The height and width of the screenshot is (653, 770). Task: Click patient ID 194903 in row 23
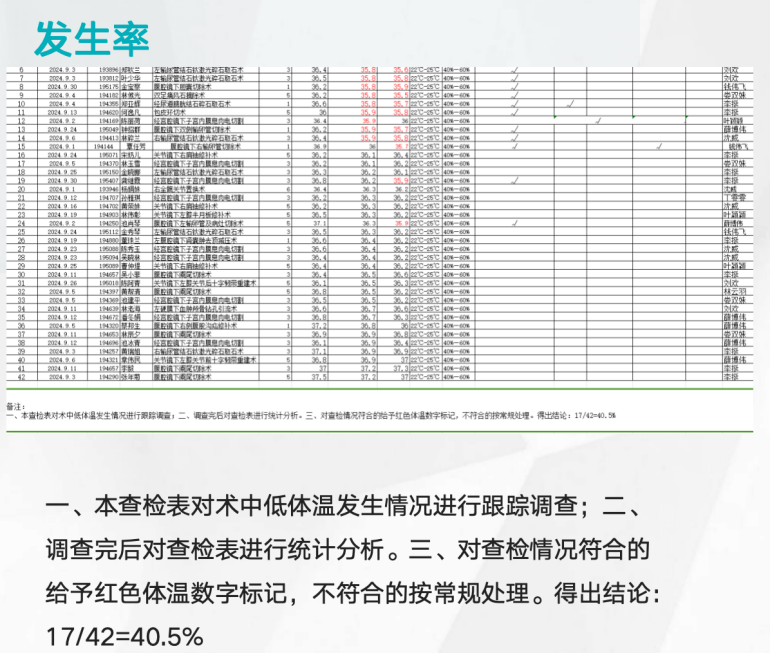(x=109, y=215)
